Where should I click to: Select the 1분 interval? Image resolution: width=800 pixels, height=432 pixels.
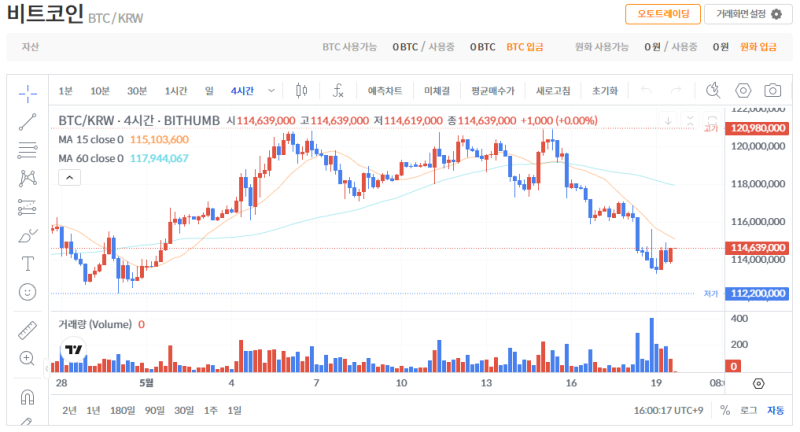pyautogui.click(x=65, y=91)
